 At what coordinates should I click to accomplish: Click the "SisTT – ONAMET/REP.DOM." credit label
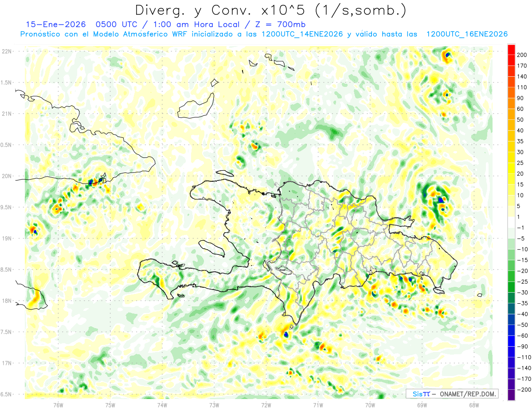[x=452, y=394]
